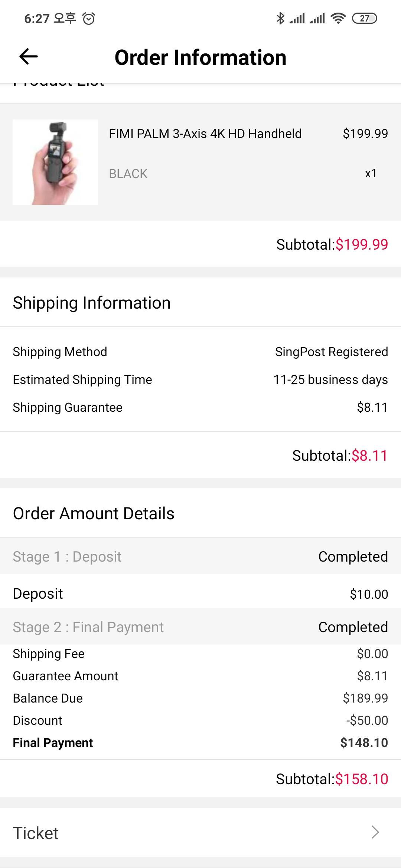Tap the battery level indicator
The height and width of the screenshot is (868, 401).
click(x=364, y=18)
